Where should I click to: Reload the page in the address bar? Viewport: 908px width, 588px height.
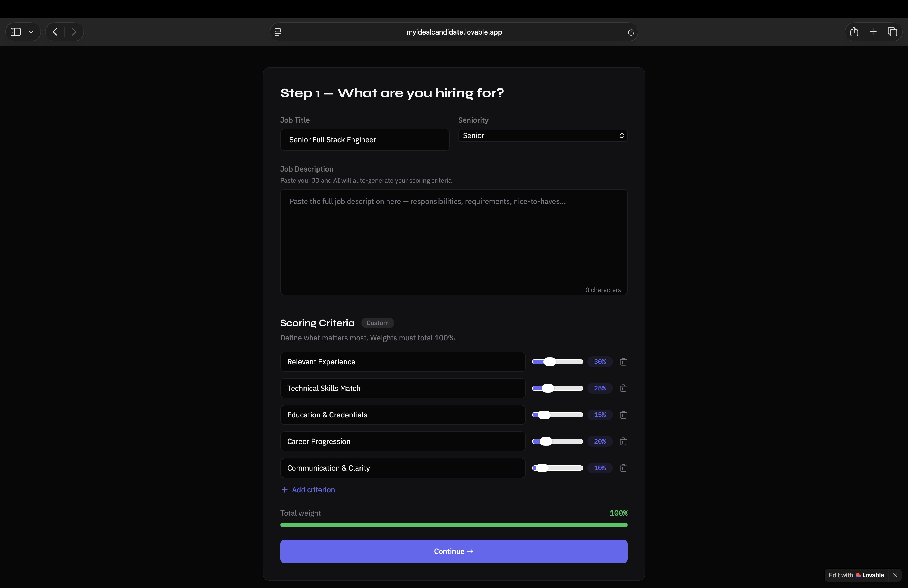point(631,32)
